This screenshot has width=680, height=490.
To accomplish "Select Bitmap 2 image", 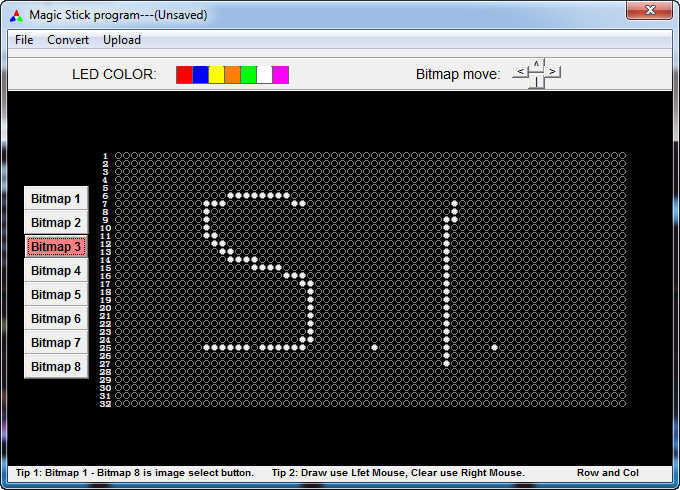I will click(x=56, y=222).
